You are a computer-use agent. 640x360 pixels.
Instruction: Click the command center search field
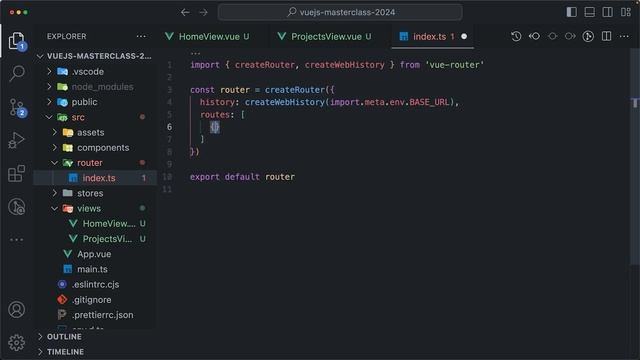click(340, 12)
